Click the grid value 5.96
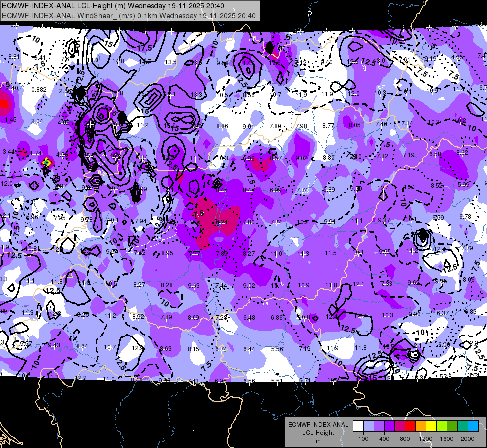 32,217
